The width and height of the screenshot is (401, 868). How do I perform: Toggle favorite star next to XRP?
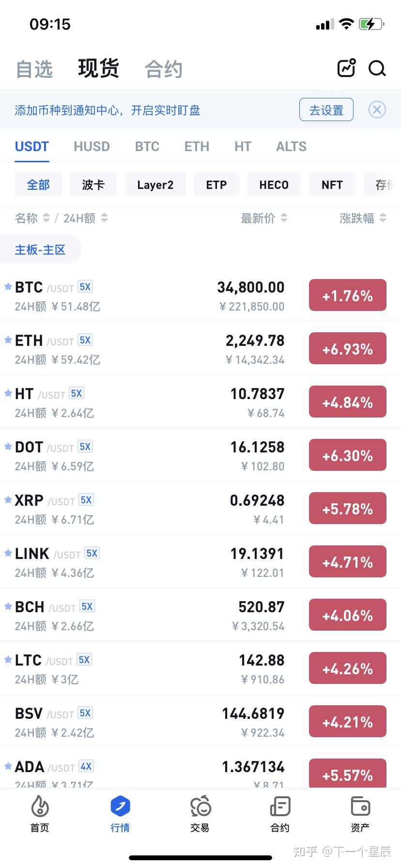[x=8, y=499]
